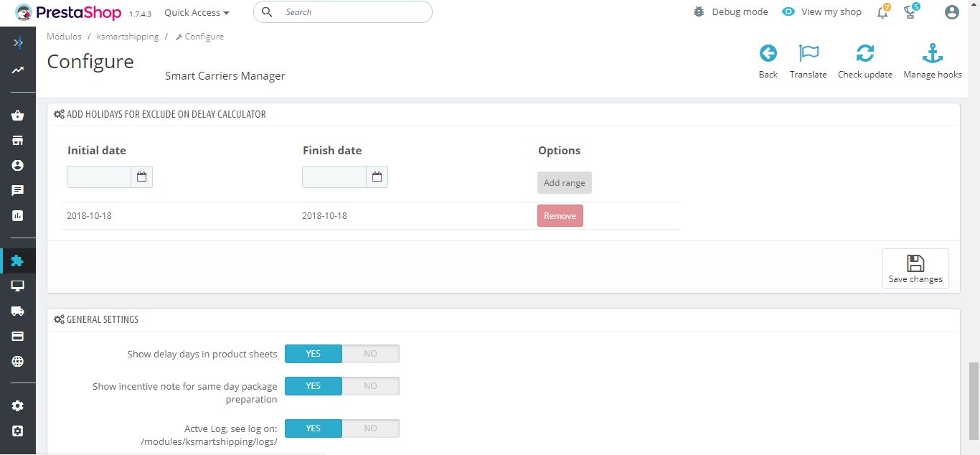Open the notifications bell icon
980x455 pixels.
(x=882, y=12)
